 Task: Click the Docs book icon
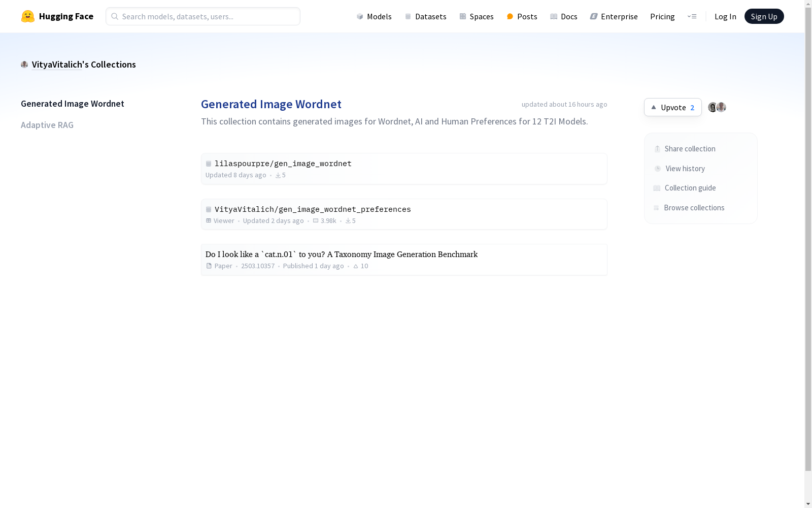click(x=554, y=16)
